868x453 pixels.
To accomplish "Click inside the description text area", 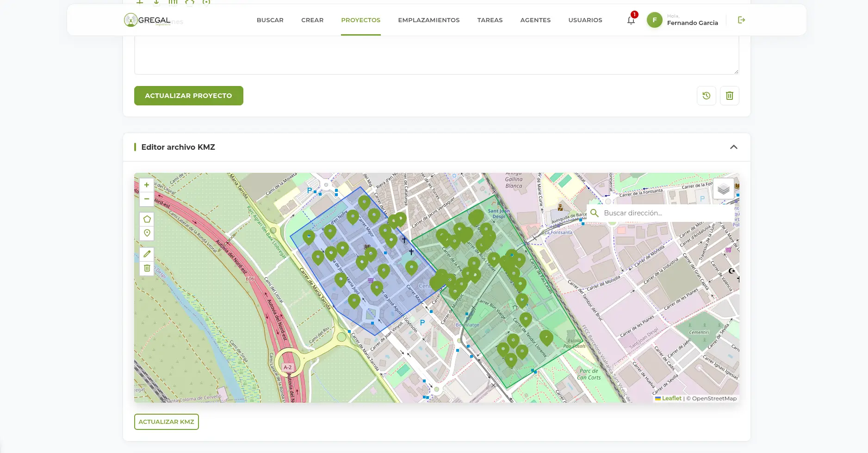I will (436, 55).
